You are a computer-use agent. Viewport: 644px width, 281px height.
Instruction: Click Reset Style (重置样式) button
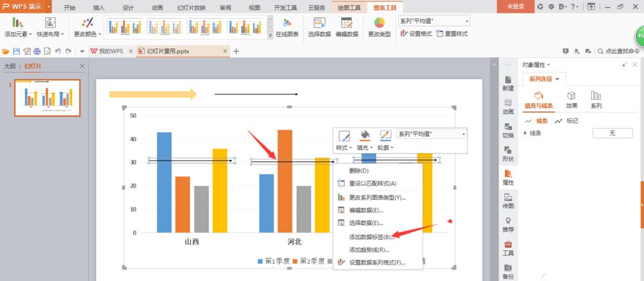pos(452,34)
